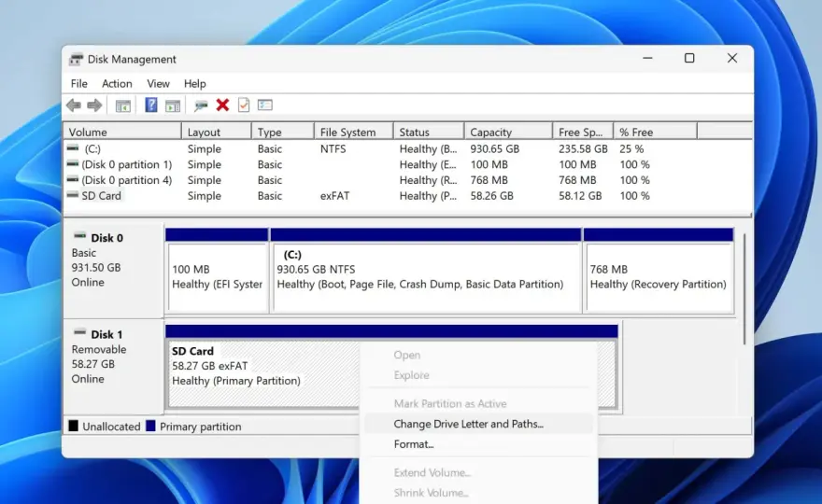Sort by the Layout column header

(x=217, y=132)
